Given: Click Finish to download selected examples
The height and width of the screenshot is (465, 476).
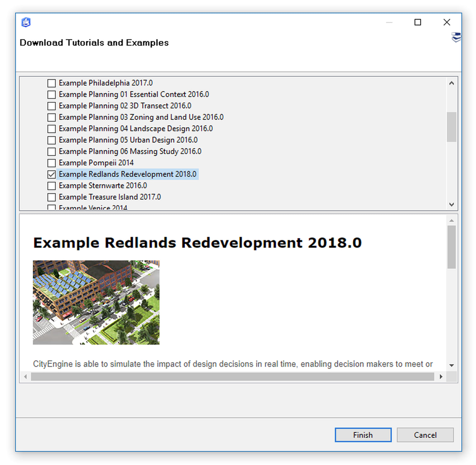Looking at the screenshot, I should point(363,435).
